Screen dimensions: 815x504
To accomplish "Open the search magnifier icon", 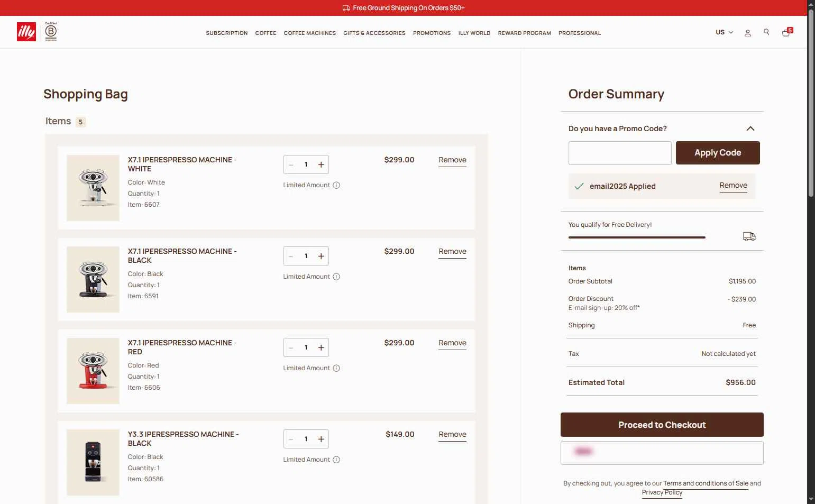I will [x=766, y=32].
